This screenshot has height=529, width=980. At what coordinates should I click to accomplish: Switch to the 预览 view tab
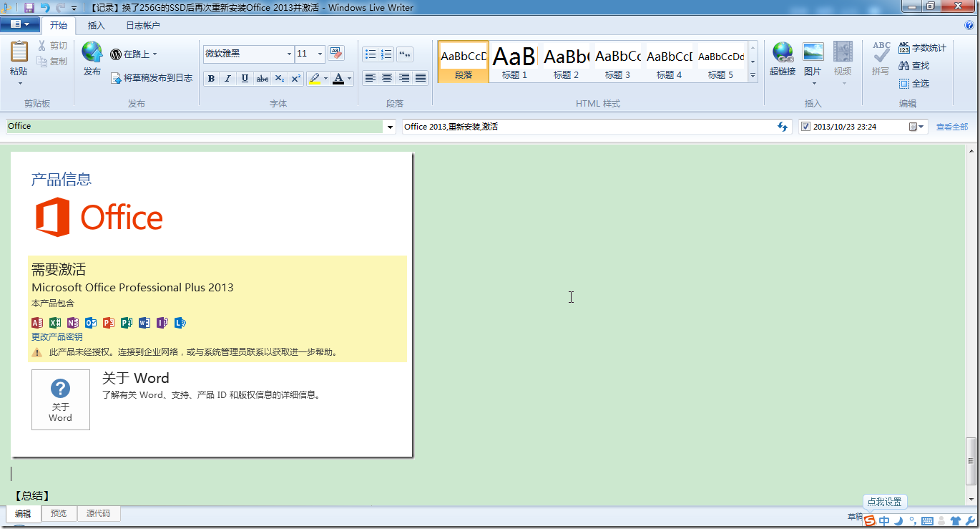[x=59, y=513]
